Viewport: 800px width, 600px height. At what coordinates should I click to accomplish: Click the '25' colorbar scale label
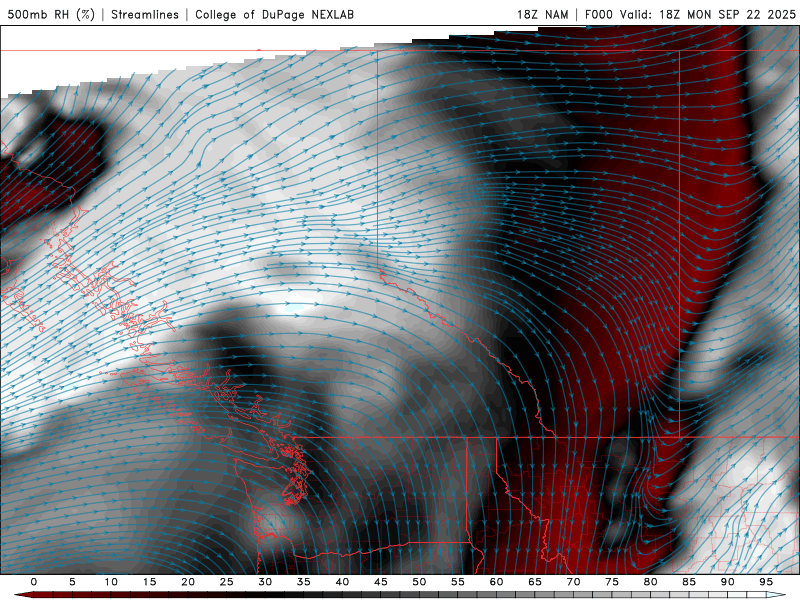coord(227,582)
